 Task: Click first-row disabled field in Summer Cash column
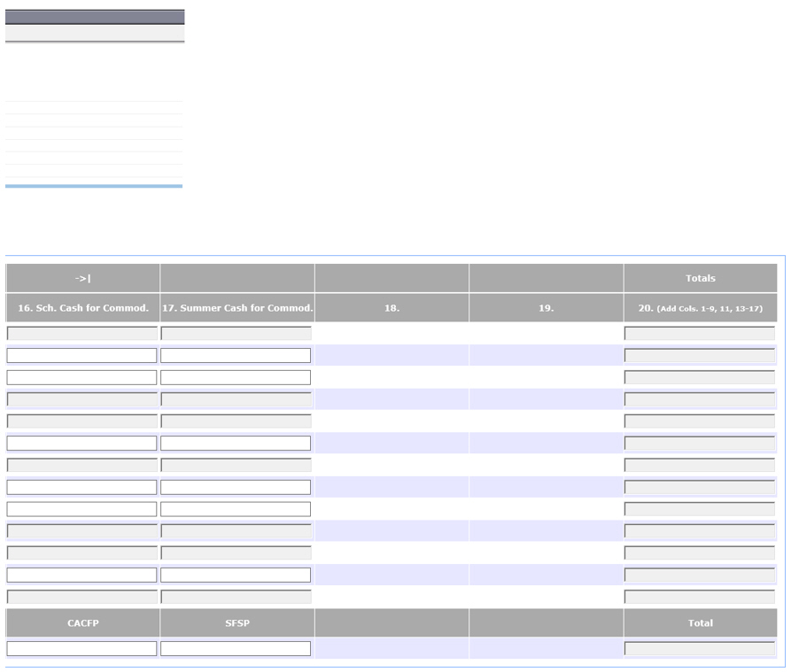[x=236, y=333]
